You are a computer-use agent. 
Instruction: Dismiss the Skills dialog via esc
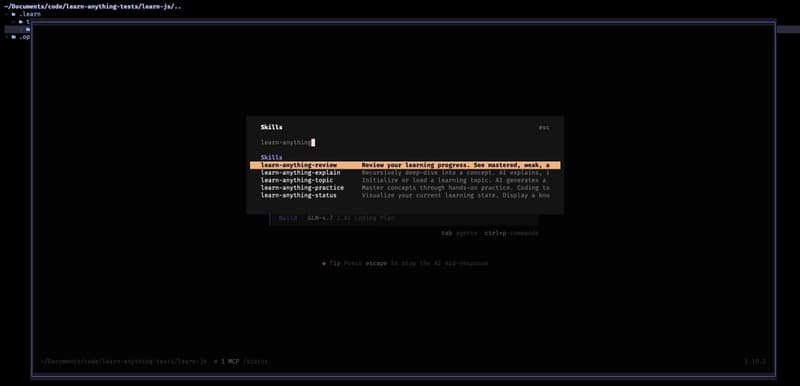544,127
